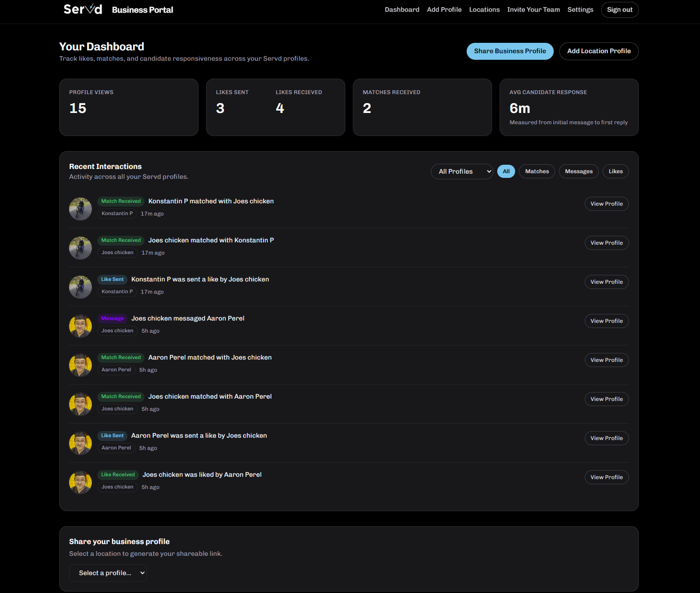Click the Sign out button
700x593 pixels.
[620, 10]
